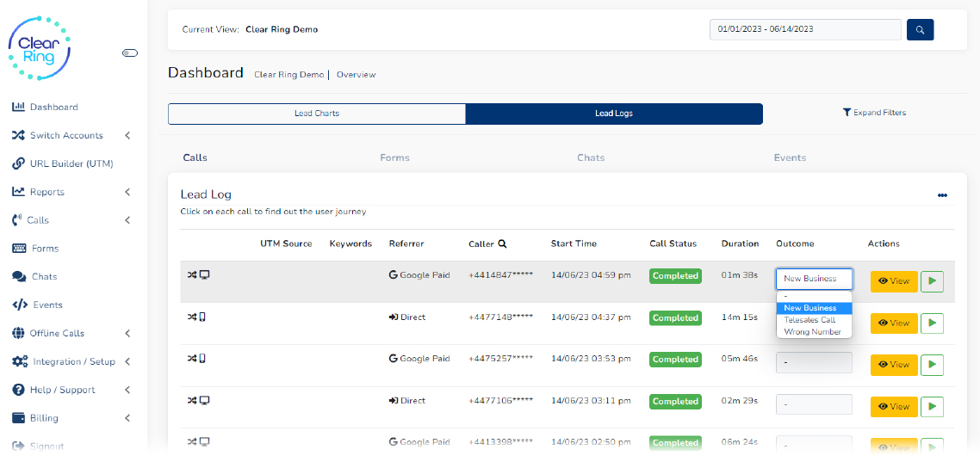This screenshot has width=980, height=468.
Task: Click the shuffle journey icon in first row
Action: pos(192,275)
